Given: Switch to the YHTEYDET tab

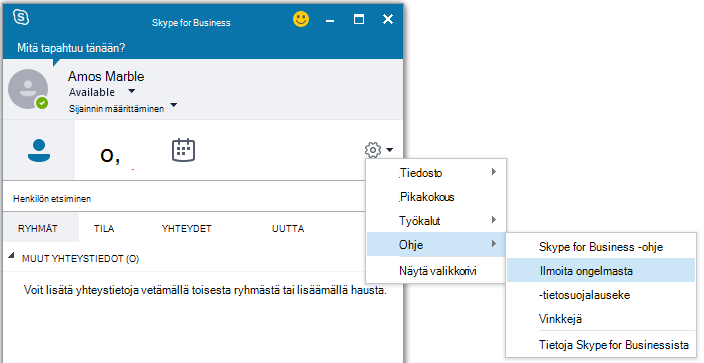Looking at the screenshot, I should pos(186,228).
